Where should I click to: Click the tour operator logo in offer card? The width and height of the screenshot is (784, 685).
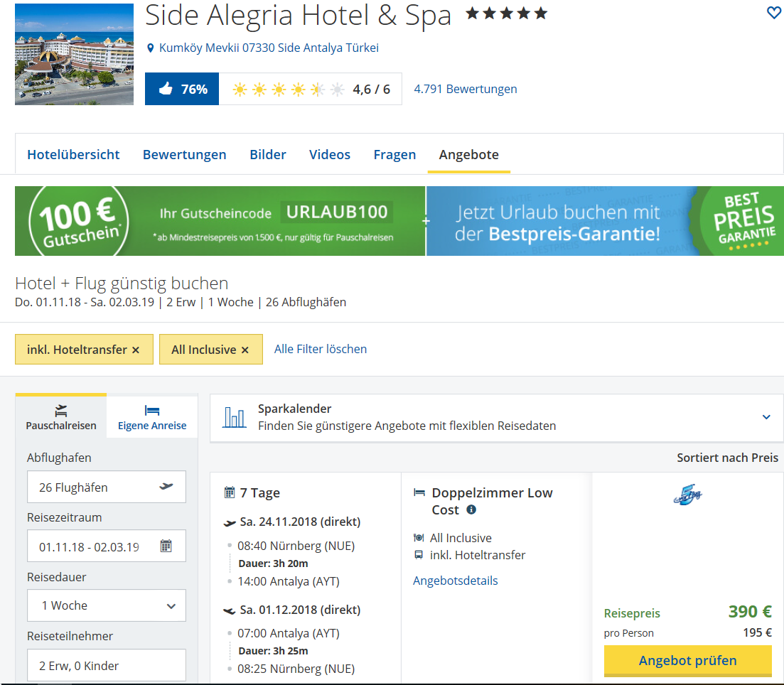(x=688, y=495)
